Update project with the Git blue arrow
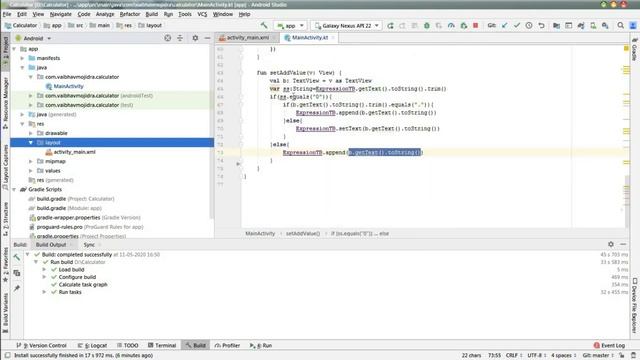Viewport: 640px width, 360px height. [505, 25]
